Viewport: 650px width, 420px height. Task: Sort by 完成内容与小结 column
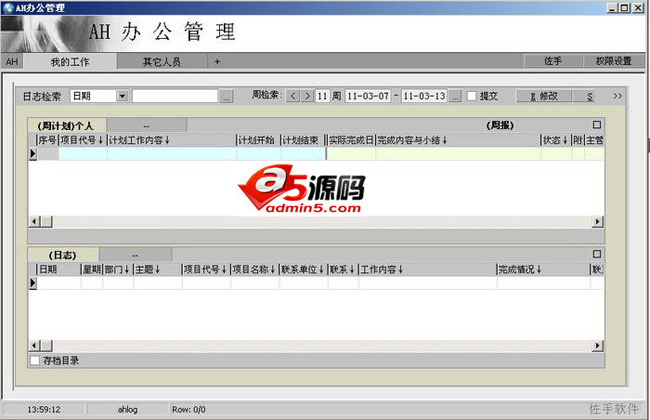(x=458, y=140)
